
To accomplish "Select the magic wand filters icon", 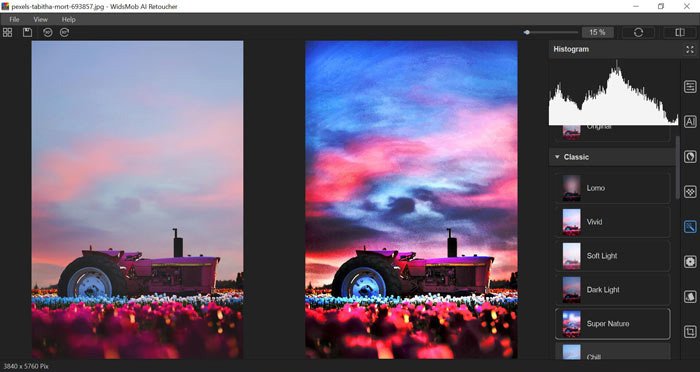I will click(x=690, y=227).
